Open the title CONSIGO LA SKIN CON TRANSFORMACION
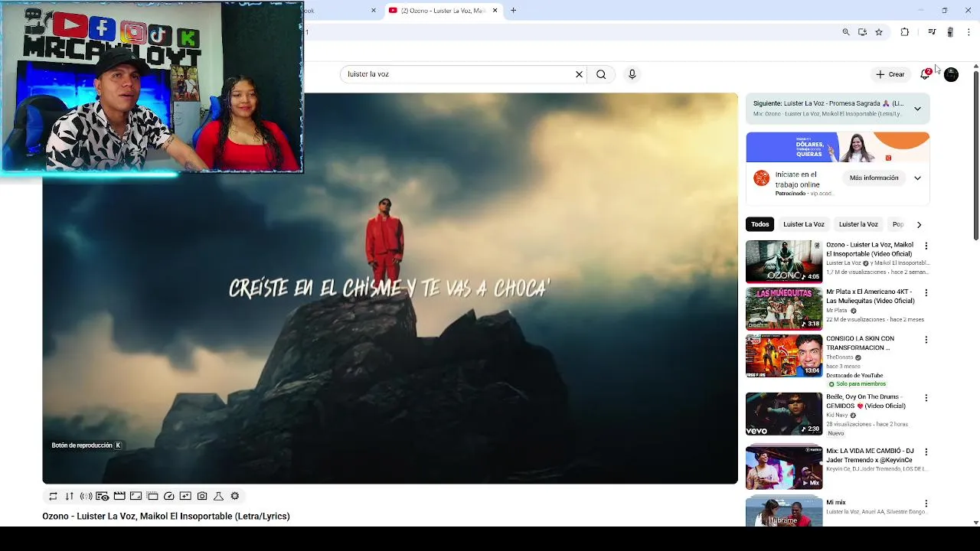This screenshot has height=551, width=980. (x=860, y=343)
